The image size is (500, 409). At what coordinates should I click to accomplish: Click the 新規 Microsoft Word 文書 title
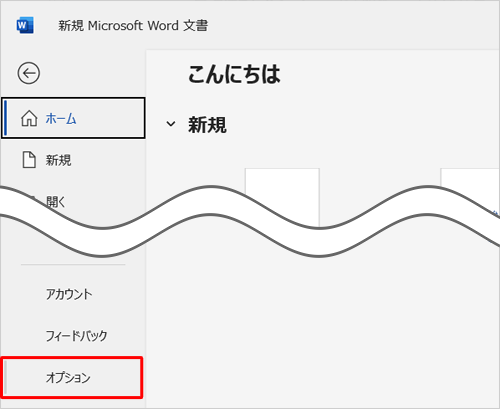click(x=133, y=26)
